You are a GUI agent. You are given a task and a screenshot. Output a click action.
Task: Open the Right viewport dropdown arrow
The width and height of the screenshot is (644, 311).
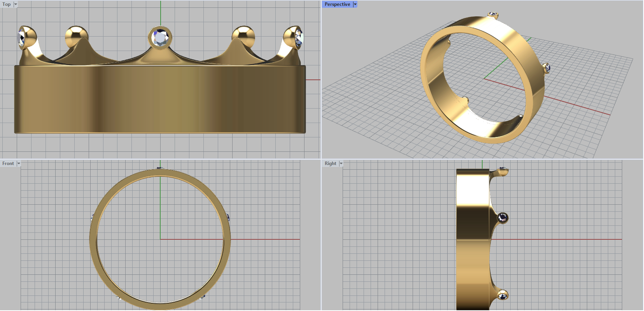[341, 164]
